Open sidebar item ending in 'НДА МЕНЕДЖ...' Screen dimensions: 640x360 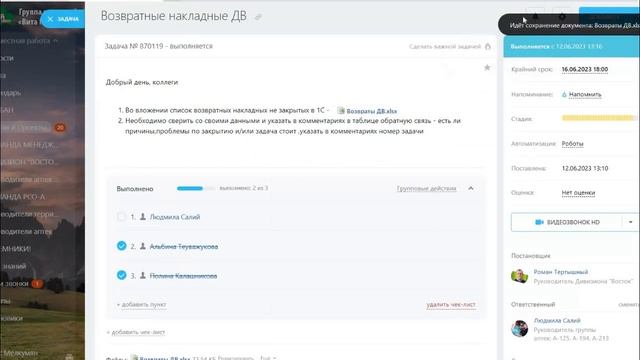[29, 144]
